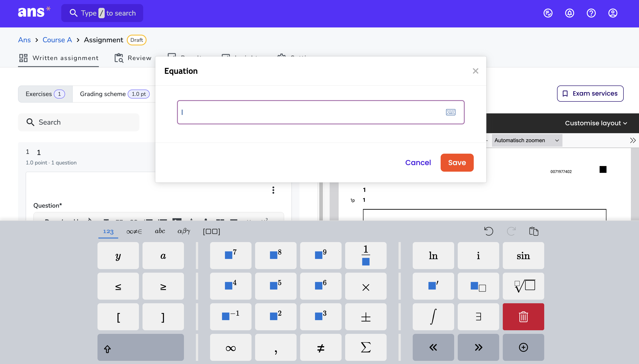Click the virtual keyboard toggle icon in equation field
The image size is (639, 364).
tap(451, 112)
